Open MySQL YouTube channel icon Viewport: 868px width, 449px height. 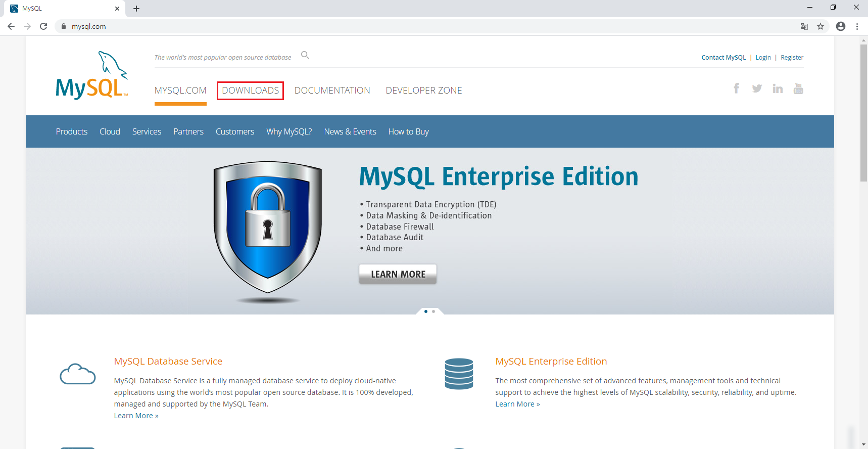798,88
